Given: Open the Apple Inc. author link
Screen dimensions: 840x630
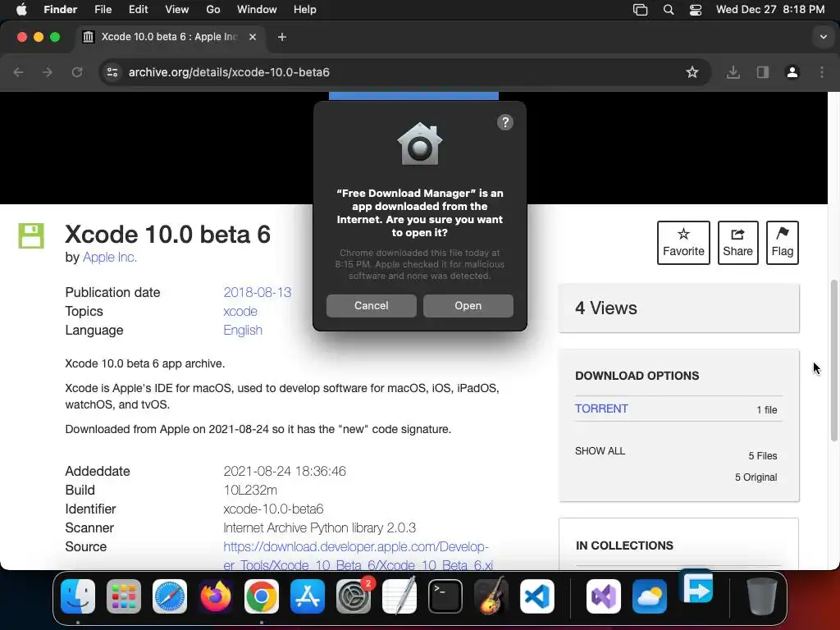Looking at the screenshot, I should [110, 257].
